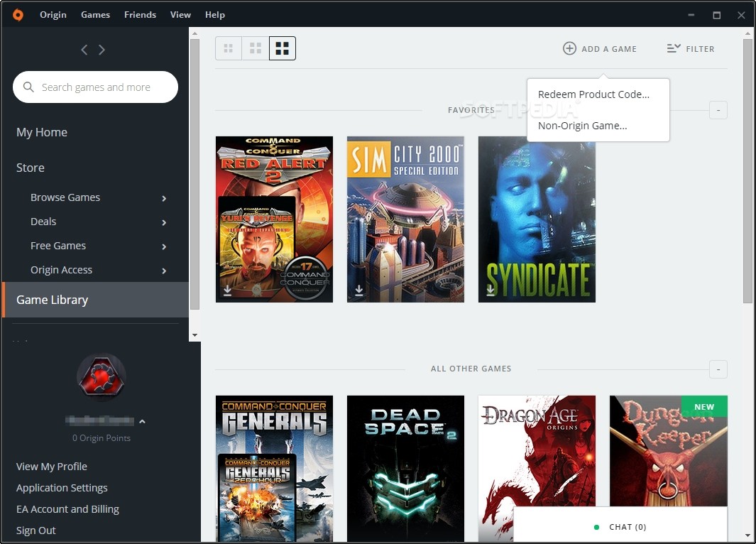Screen dimensions: 756x544
Task: Open the Games menu
Action: coord(95,15)
